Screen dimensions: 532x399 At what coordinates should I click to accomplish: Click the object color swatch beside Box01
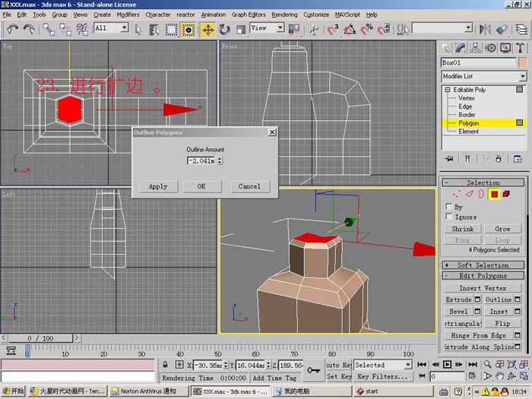tap(523, 62)
